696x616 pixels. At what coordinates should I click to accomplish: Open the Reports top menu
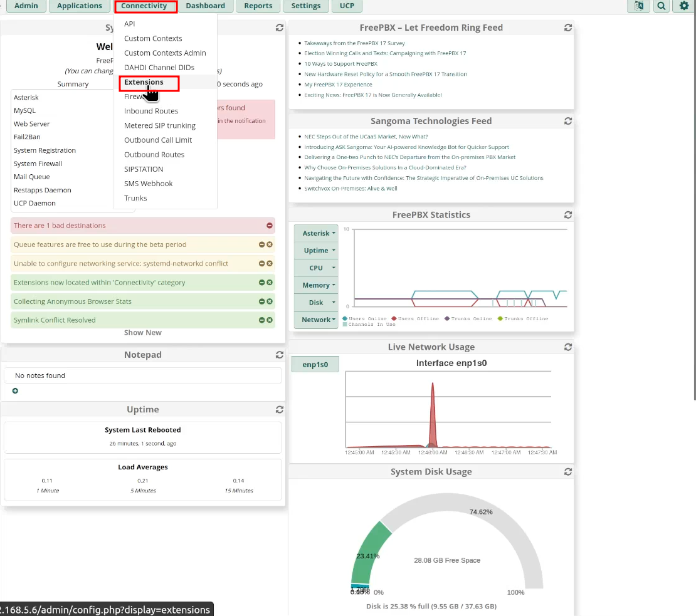point(258,6)
